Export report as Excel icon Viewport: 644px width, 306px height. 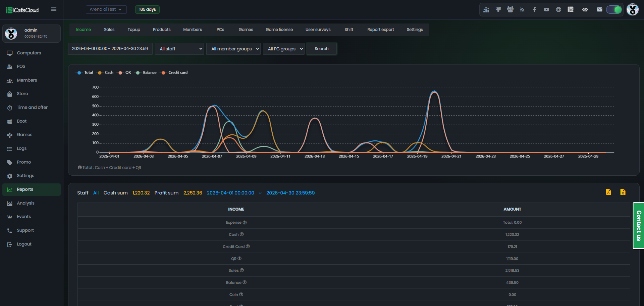point(623,192)
